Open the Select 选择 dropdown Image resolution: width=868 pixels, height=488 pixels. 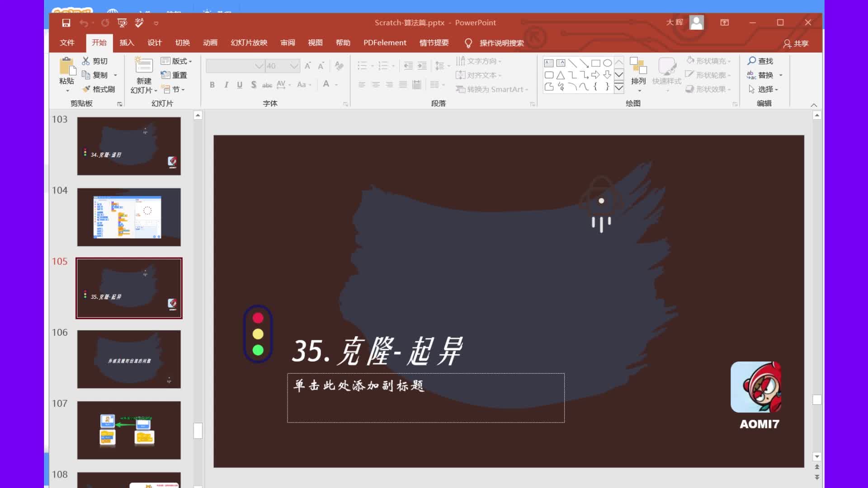click(763, 89)
